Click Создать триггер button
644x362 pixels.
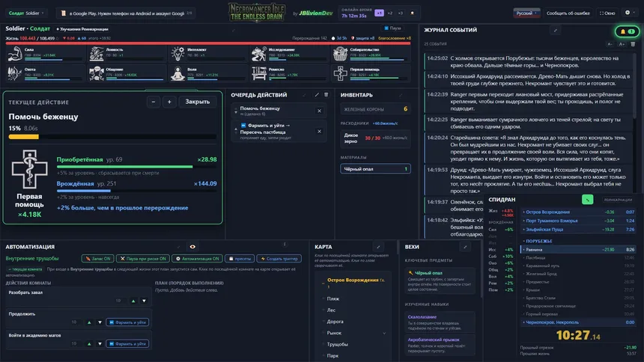click(279, 259)
